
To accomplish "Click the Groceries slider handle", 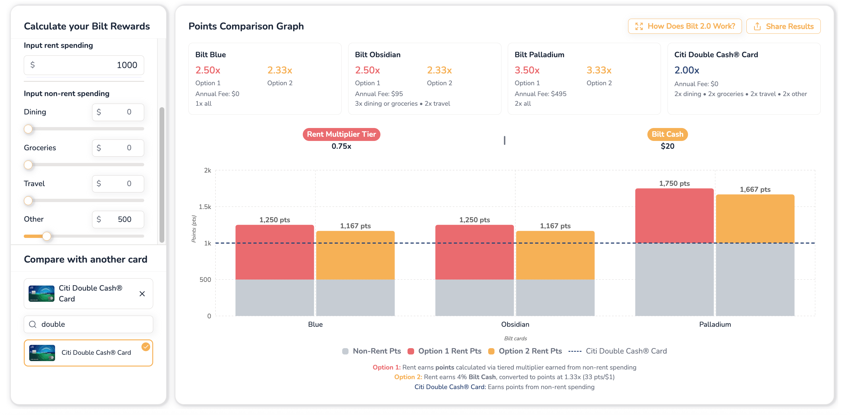I will [x=28, y=165].
